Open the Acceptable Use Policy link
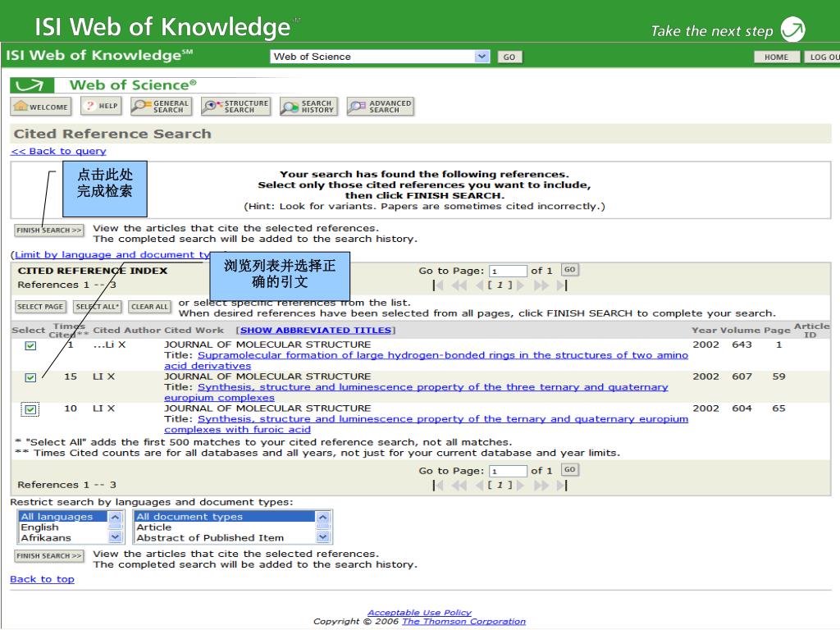Viewport: 840px width, 630px height. (x=419, y=612)
